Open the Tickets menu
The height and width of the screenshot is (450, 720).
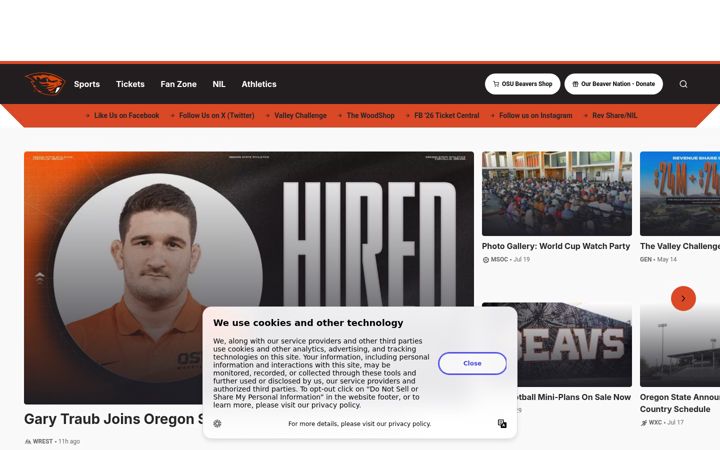point(130,84)
